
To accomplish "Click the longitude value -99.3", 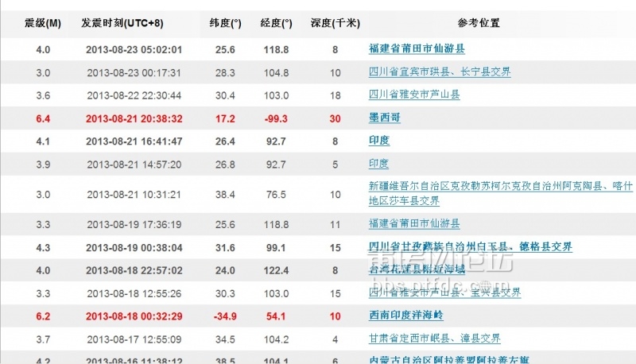I will coord(276,118).
